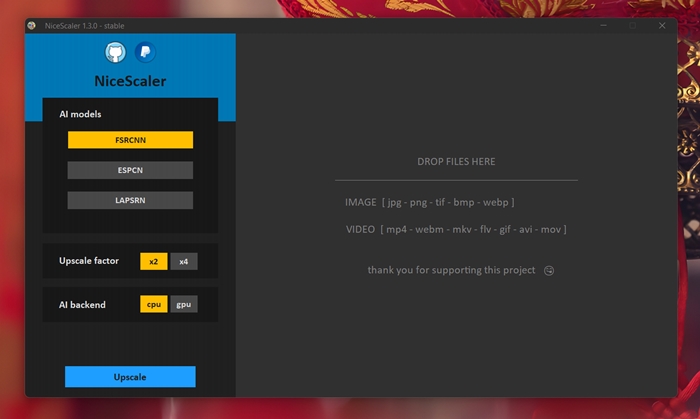Click the smiley emoji after thank-you text
700x419 pixels.
point(549,270)
